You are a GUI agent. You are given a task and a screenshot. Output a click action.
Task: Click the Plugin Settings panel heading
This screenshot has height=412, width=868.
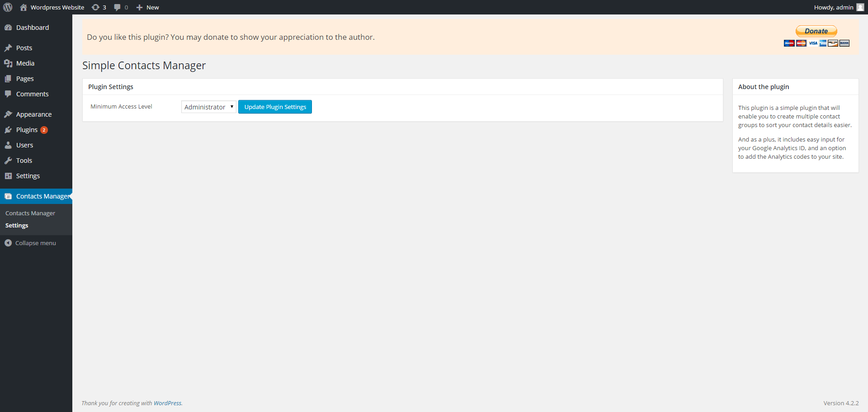(x=111, y=87)
